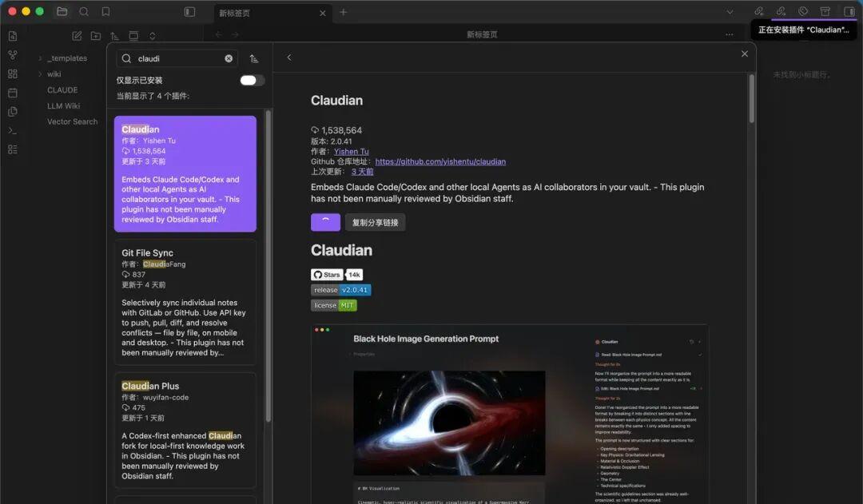
Task: Open quick switcher ribbon icon
Action: tap(13, 36)
